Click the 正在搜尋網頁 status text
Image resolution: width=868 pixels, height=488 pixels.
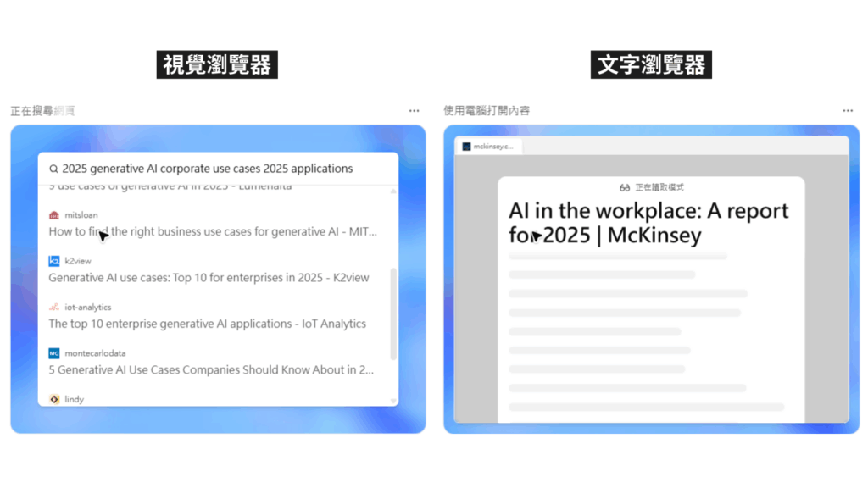42,111
